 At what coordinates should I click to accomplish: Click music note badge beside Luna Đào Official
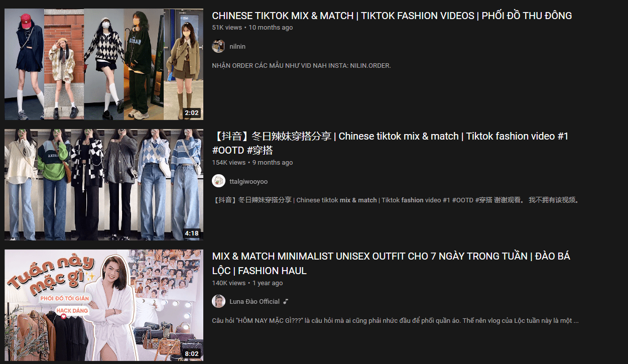pyautogui.click(x=286, y=301)
